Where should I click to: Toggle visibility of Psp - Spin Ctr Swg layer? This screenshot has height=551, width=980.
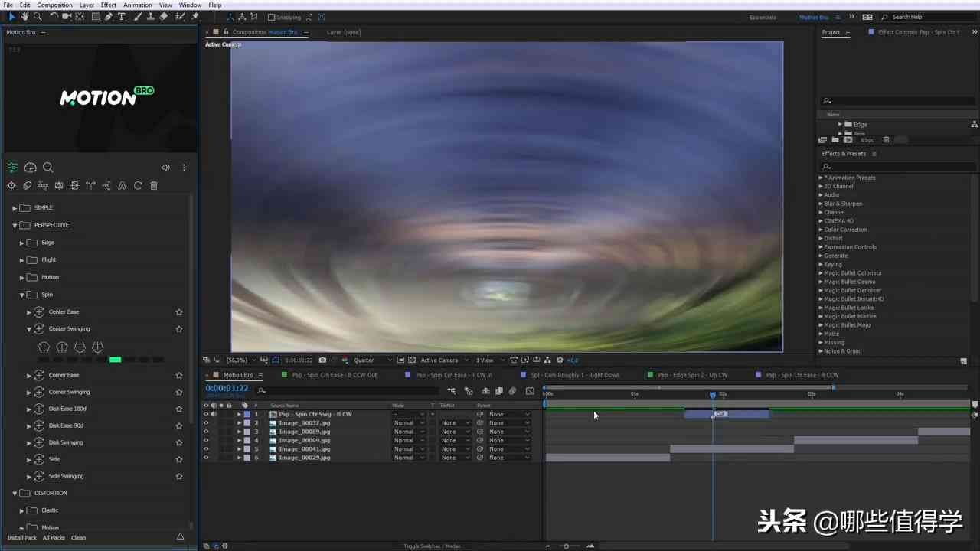point(205,414)
